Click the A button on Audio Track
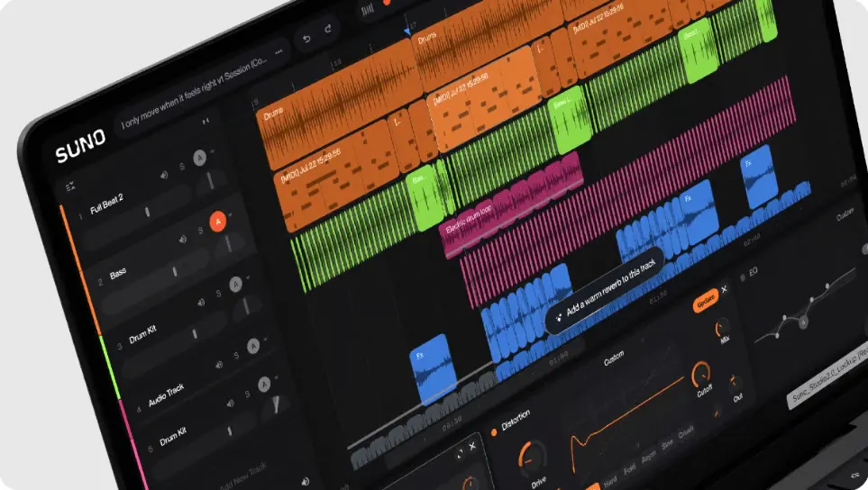Viewport: 868px width, 490px height. coord(253,346)
